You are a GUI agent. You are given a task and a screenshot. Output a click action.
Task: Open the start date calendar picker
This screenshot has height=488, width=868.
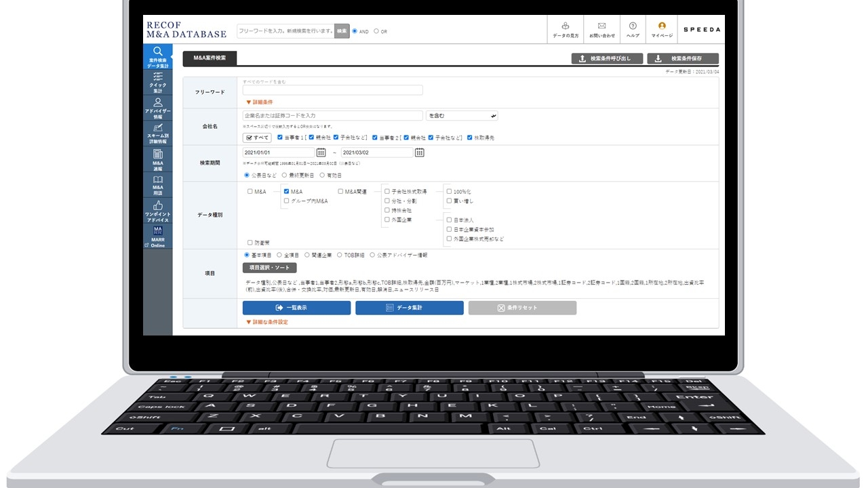(x=321, y=152)
